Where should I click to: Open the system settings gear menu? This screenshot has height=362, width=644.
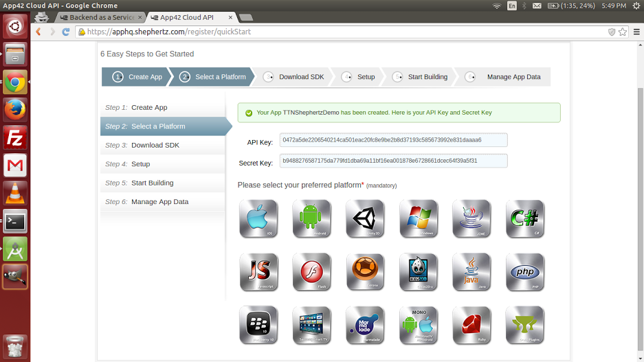pos(636,5)
